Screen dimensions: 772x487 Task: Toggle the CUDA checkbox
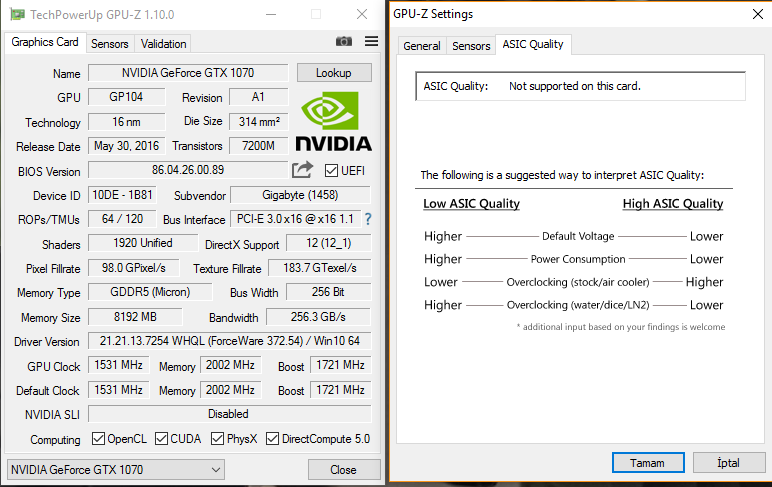(161, 438)
